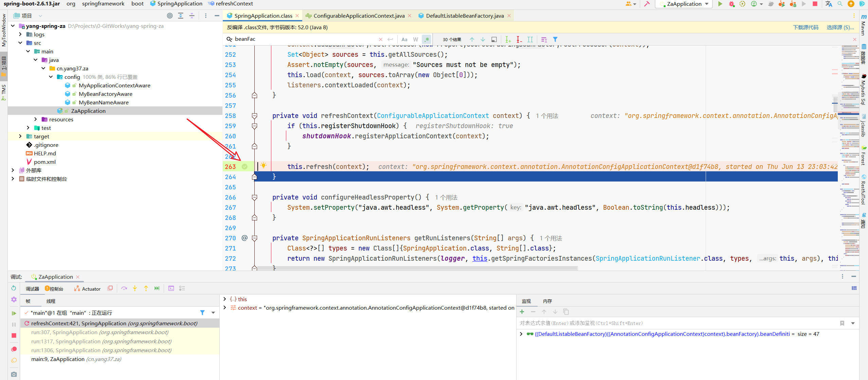The height and width of the screenshot is (380, 868).
Task: Toggle breakpoint at line 263
Action: click(x=245, y=167)
